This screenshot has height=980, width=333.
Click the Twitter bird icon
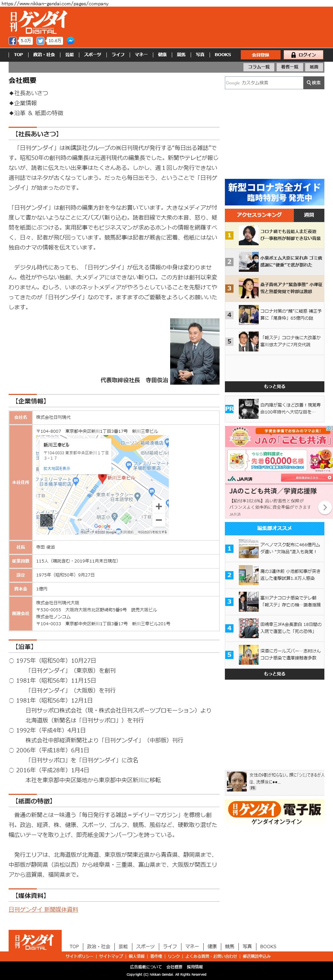[x=40, y=41]
